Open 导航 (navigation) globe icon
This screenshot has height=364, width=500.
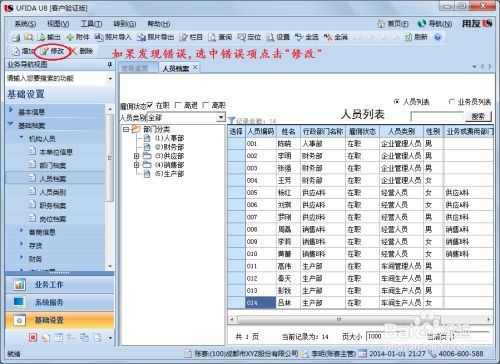pyautogui.click(x=422, y=23)
